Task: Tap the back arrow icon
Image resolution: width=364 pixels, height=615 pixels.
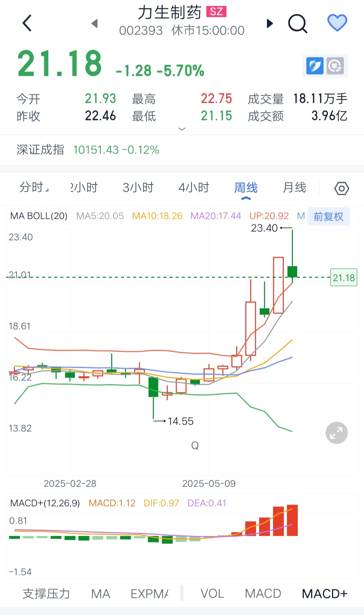Action: (x=27, y=23)
